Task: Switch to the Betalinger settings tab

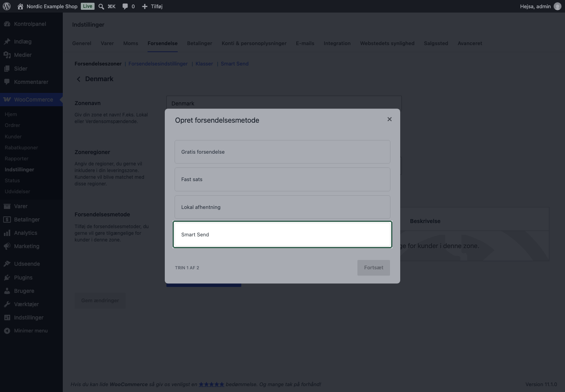Action: (x=200, y=44)
